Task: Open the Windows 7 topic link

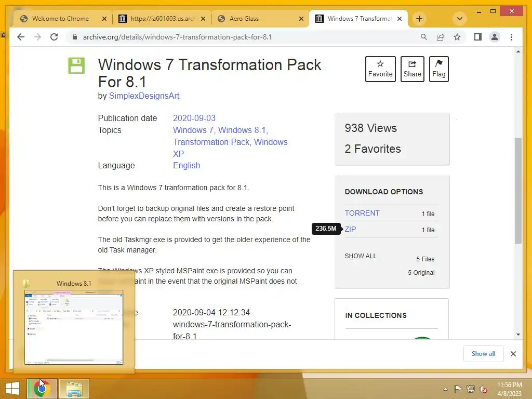Action: [x=193, y=130]
